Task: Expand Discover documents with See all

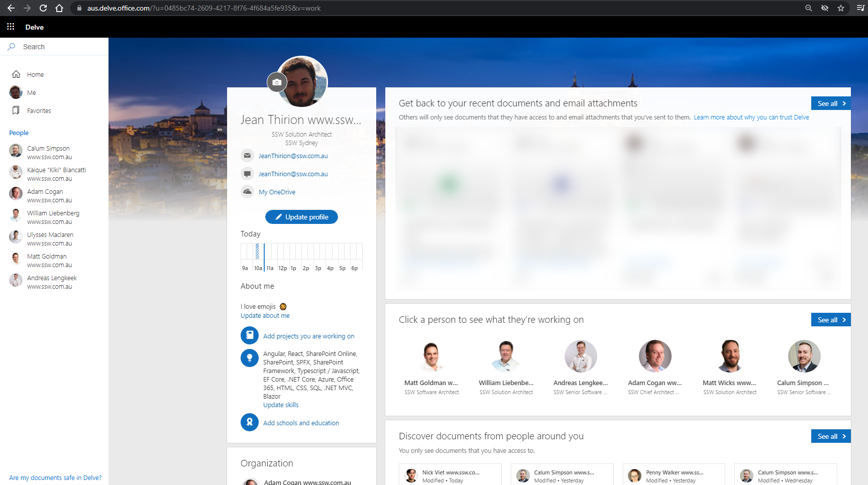Action: [x=831, y=436]
